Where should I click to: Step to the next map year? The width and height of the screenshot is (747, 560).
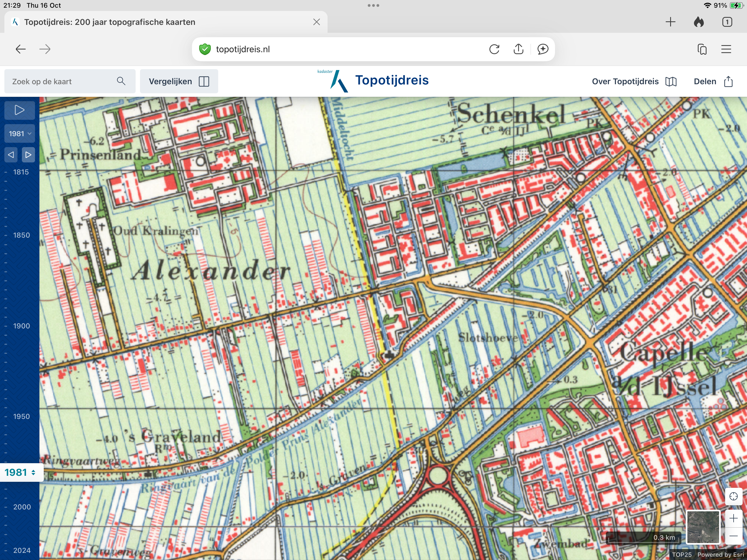tap(28, 155)
